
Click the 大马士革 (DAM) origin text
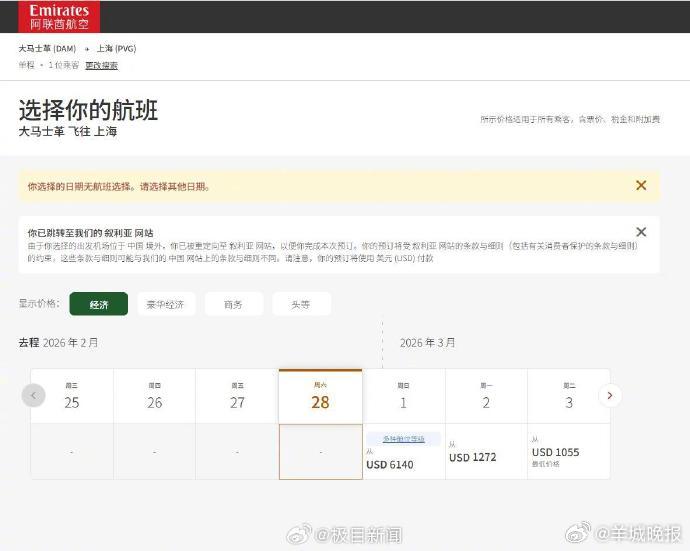click(47, 48)
